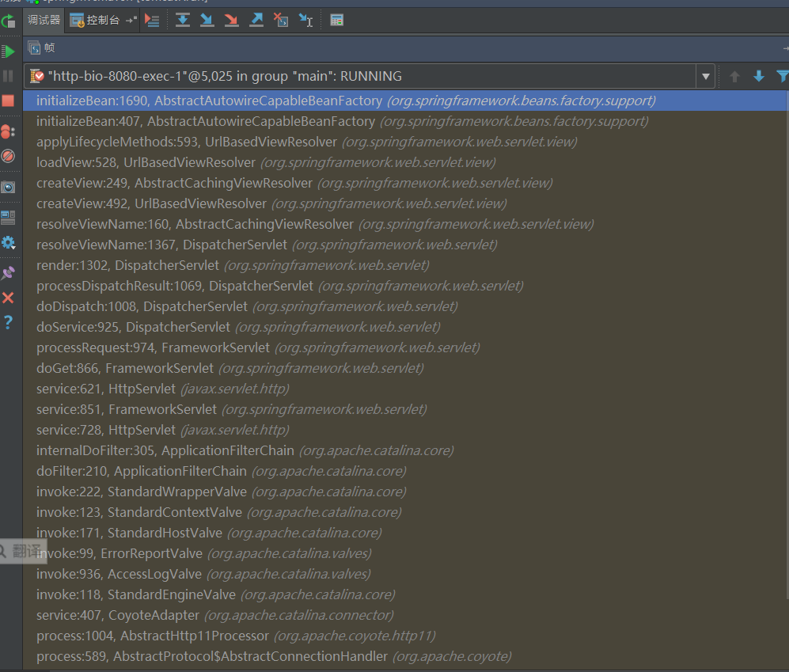Select frame applyLifecycleMethods:593
The image size is (789, 672).
[x=404, y=142]
